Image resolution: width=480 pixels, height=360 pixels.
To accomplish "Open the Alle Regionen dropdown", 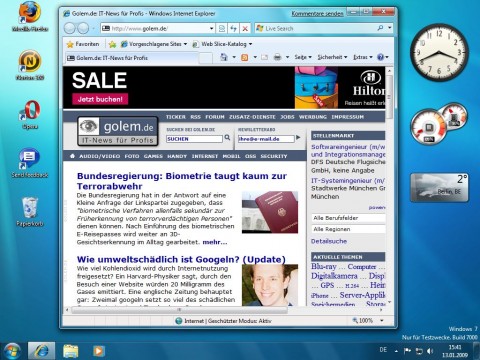I will coord(348,229).
